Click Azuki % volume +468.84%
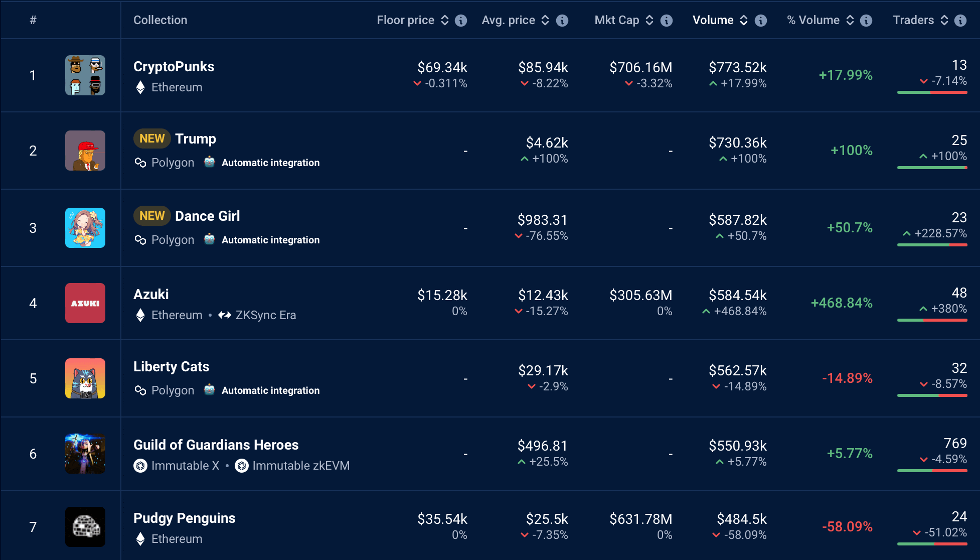Viewport: 980px width, 560px height. [x=842, y=303]
